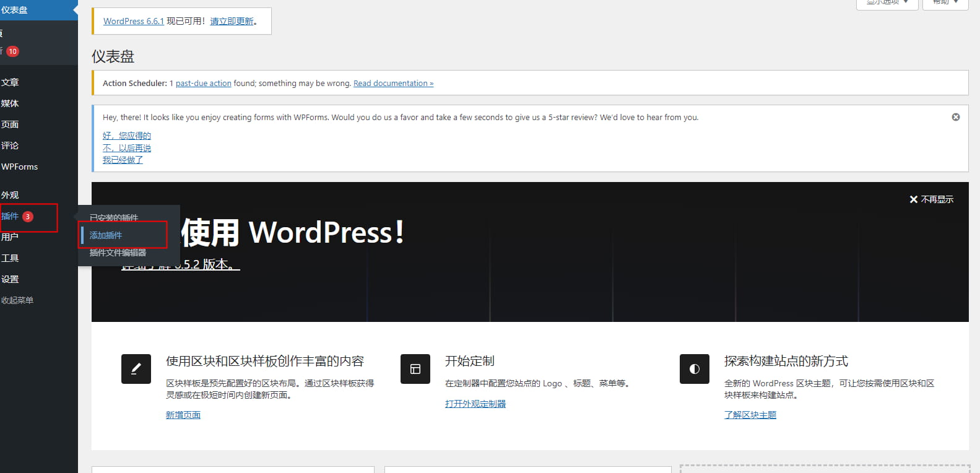Click the layout icon next to 开始定制
Viewport: 980px width, 473px height.
(x=415, y=369)
